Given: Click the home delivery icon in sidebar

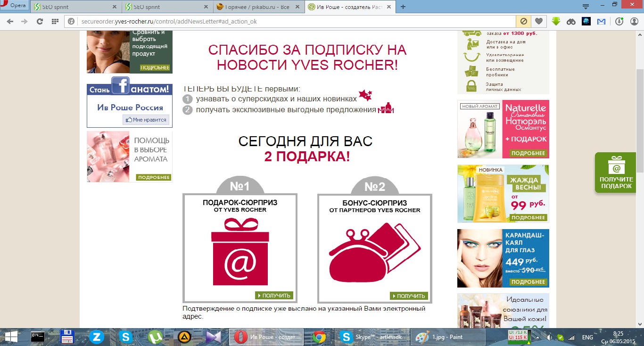Looking at the screenshot, I should pyautogui.click(x=472, y=45).
